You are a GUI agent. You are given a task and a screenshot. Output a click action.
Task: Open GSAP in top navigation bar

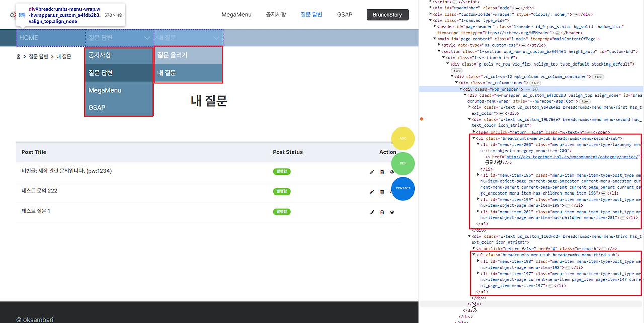[345, 15]
